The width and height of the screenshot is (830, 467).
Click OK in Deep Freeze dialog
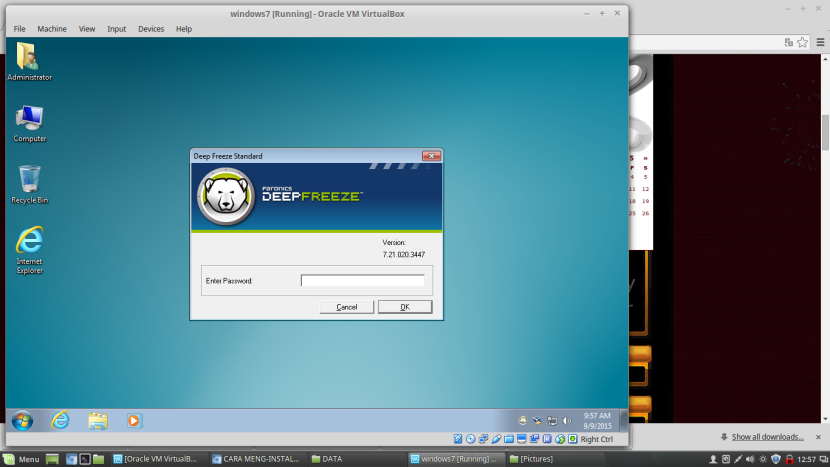tap(405, 307)
